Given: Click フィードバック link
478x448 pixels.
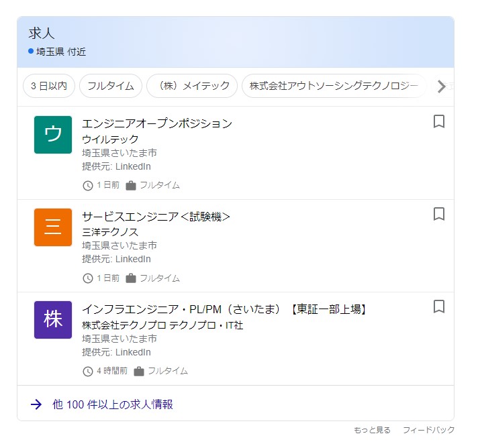Looking at the screenshot, I should tap(428, 430).
